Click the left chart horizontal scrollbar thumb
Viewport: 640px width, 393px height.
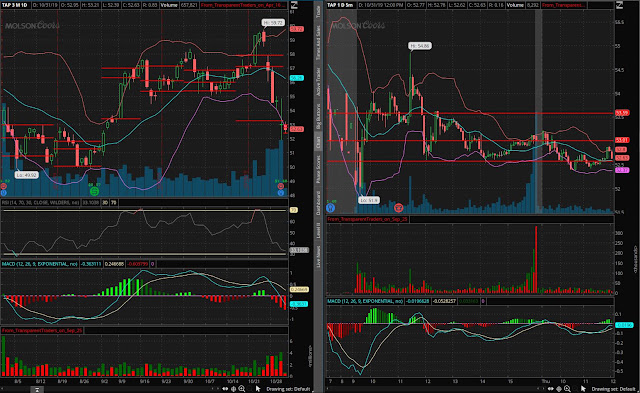[x=37, y=390]
